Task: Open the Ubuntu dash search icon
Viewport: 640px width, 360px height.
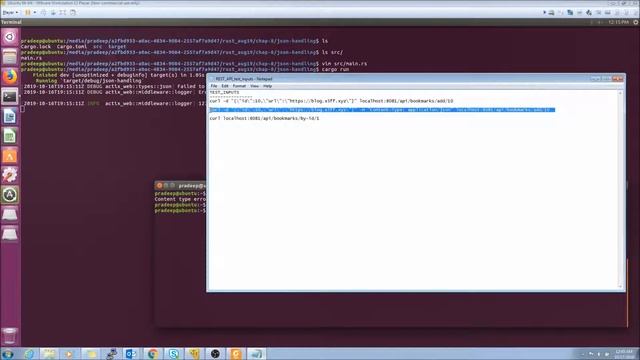Action: 10,37
